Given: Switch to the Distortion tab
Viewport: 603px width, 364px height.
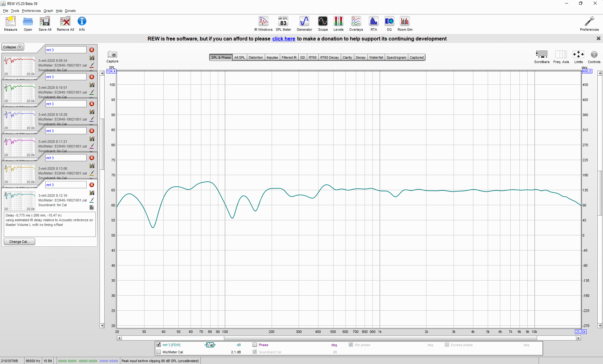Looking at the screenshot, I should point(256,57).
